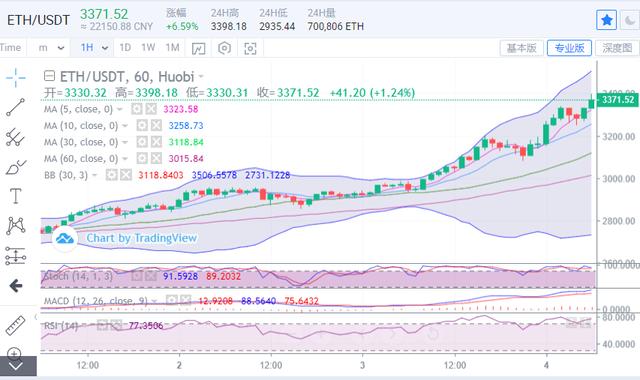Choose the pitchfork drawing tool

[16, 137]
